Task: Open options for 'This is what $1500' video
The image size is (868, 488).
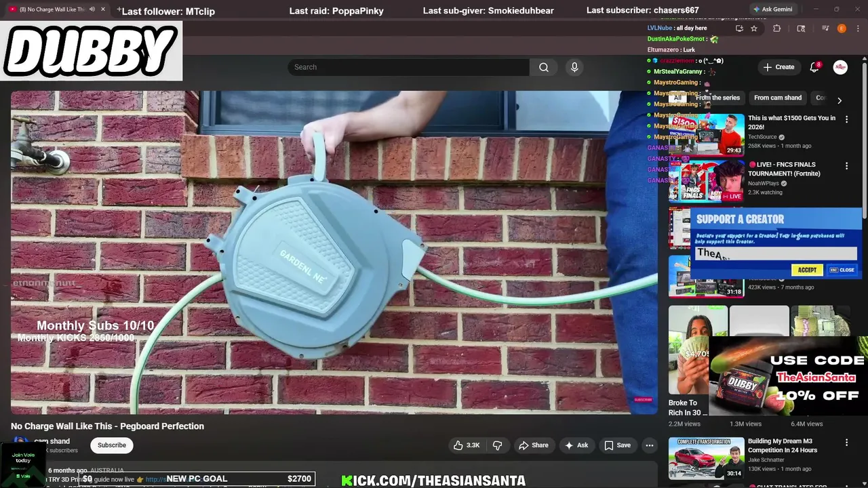Action: (x=846, y=119)
